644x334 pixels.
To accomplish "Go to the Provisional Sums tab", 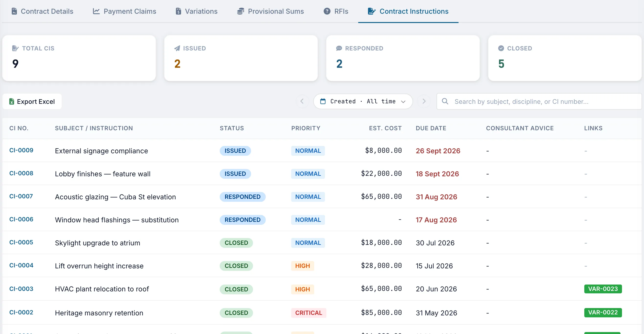I will tap(270, 11).
